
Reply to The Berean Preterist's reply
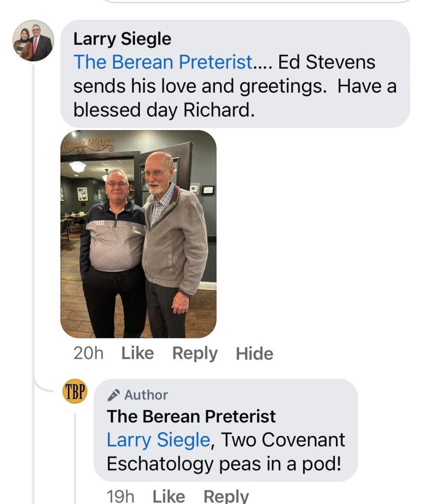coord(226,496)
